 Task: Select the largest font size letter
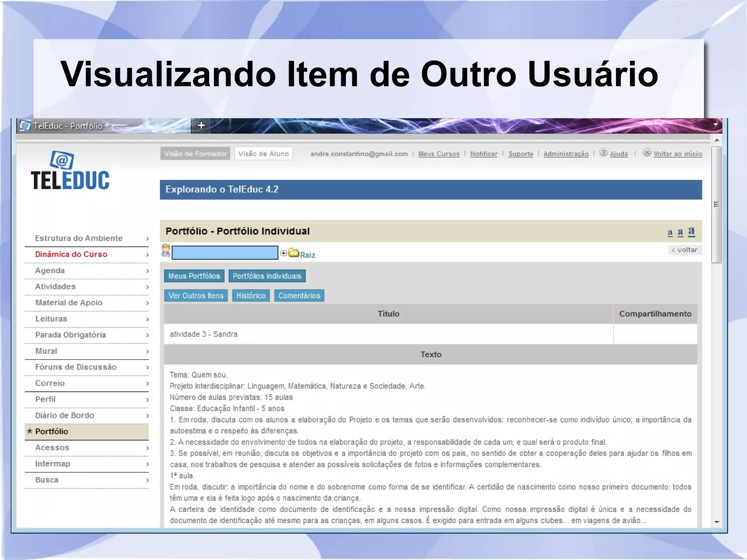[x=692, y=231]
